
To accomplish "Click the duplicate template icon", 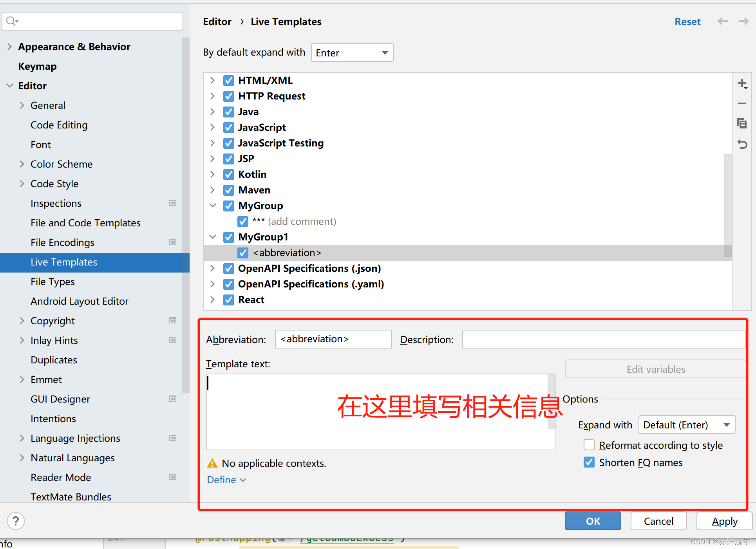I will [x=742, y=124].
